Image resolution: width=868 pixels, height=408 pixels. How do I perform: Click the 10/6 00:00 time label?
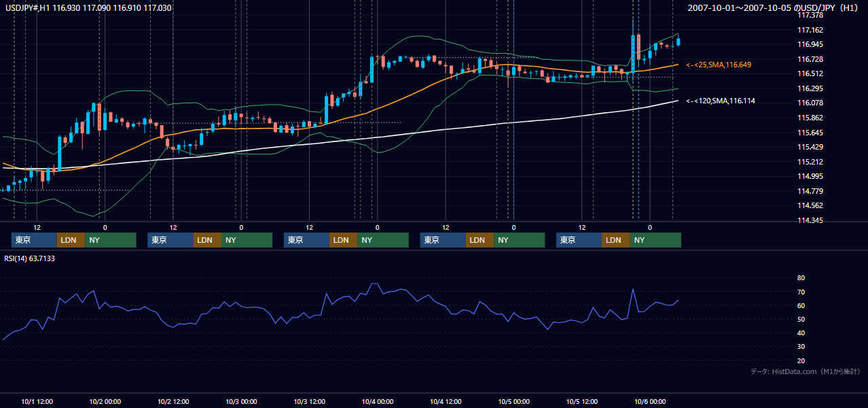point(650,401)
